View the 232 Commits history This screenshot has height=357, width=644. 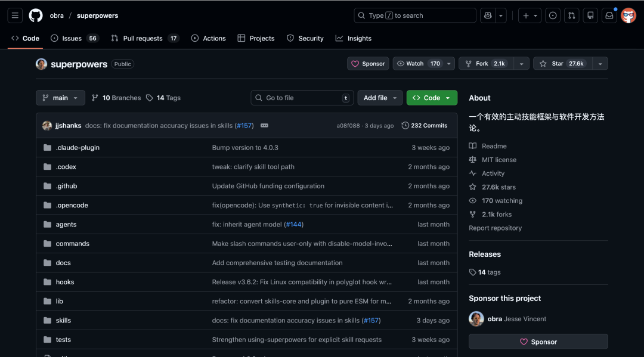425,126
